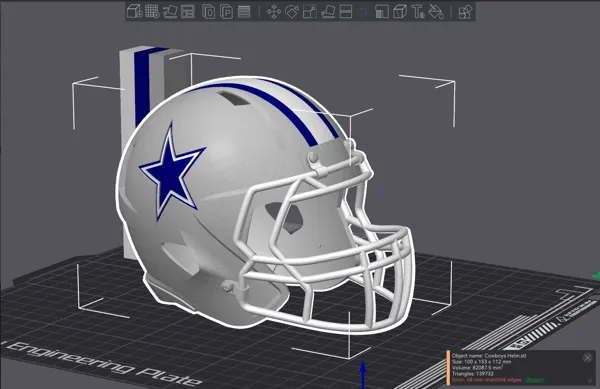Viewport: 600px width, 389px height.
Task: Click the Add object cube icon
Action: (134, 11)
